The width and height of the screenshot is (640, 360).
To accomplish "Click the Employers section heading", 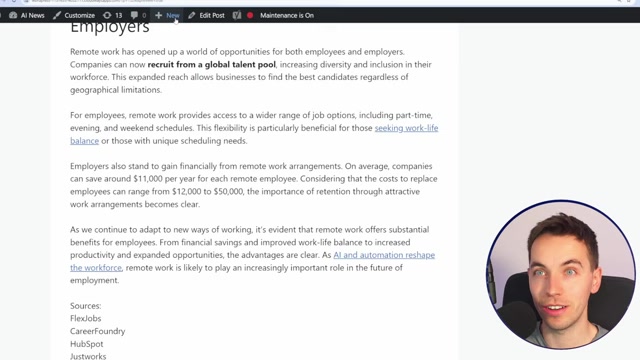I will (110, 27).
